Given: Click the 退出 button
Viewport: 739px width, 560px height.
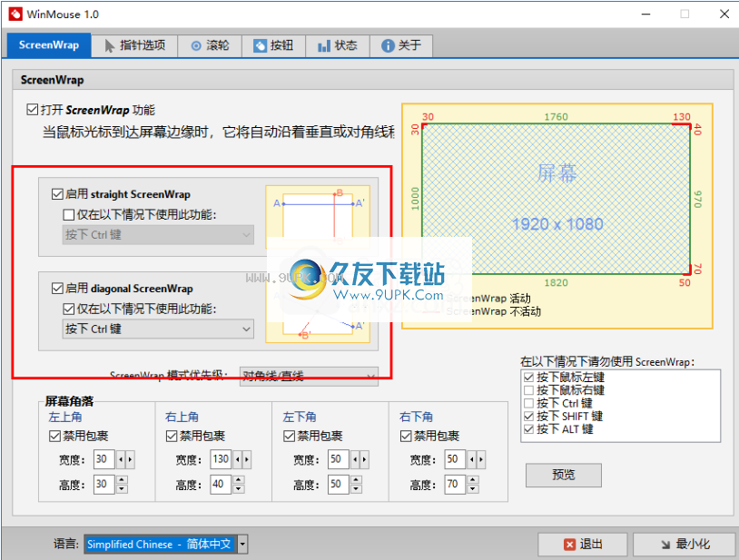Looking at the screenshot, I should click(583, 545).
